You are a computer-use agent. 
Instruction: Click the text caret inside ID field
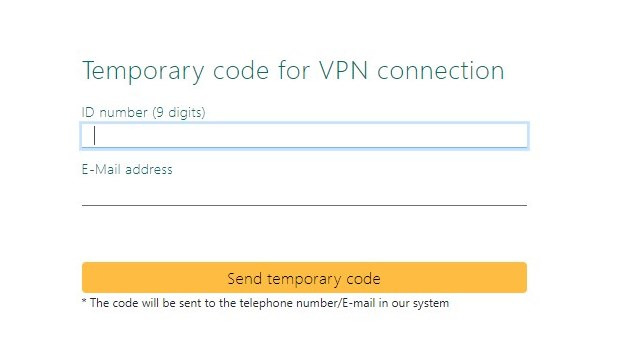point(94,135)
